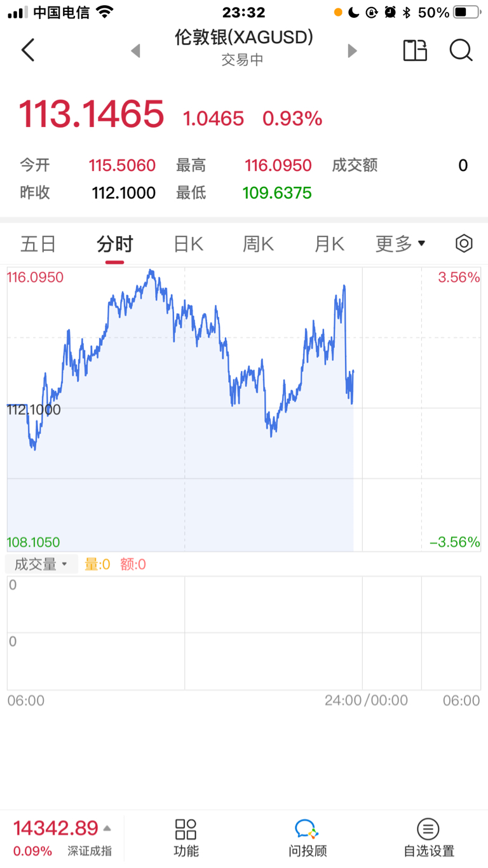Go to next symbol with right triangle

[x=353, y=51]
